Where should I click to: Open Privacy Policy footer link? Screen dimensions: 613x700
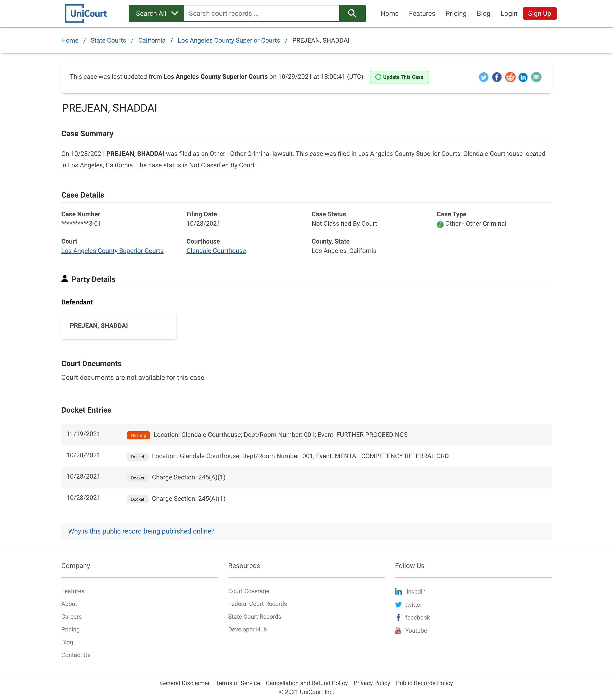click(371, 683)
